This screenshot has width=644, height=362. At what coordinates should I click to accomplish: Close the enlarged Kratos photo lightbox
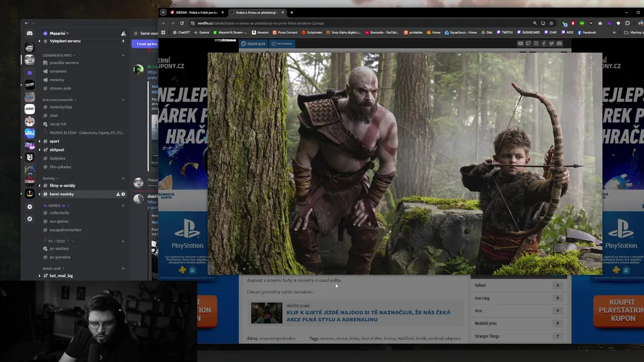(x=593, y=63)
